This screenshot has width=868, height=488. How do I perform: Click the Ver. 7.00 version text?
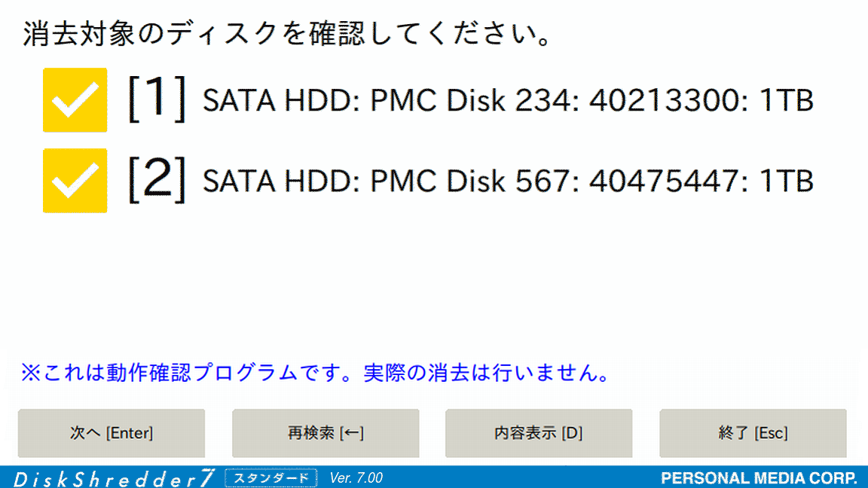click(356, 478)
